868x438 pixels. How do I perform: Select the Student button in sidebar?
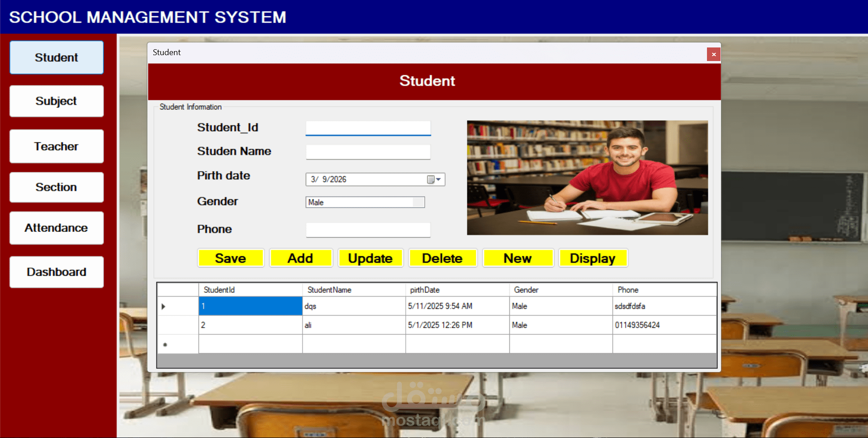point(56,57)
